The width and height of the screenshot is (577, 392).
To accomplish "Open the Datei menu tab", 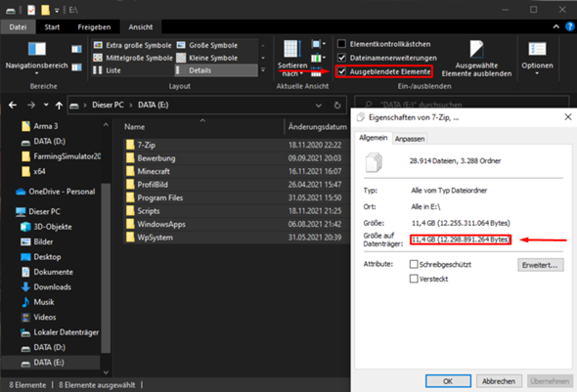I will tap(18, 26).
